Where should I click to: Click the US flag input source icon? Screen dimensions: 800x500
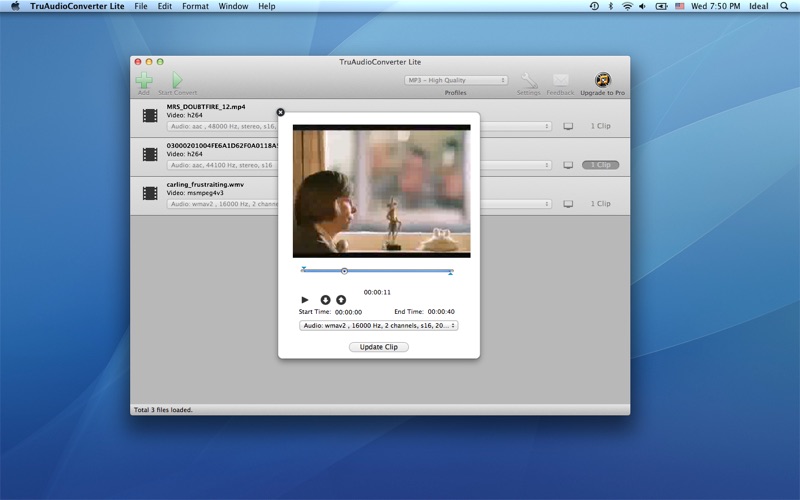tap(680, 6)
